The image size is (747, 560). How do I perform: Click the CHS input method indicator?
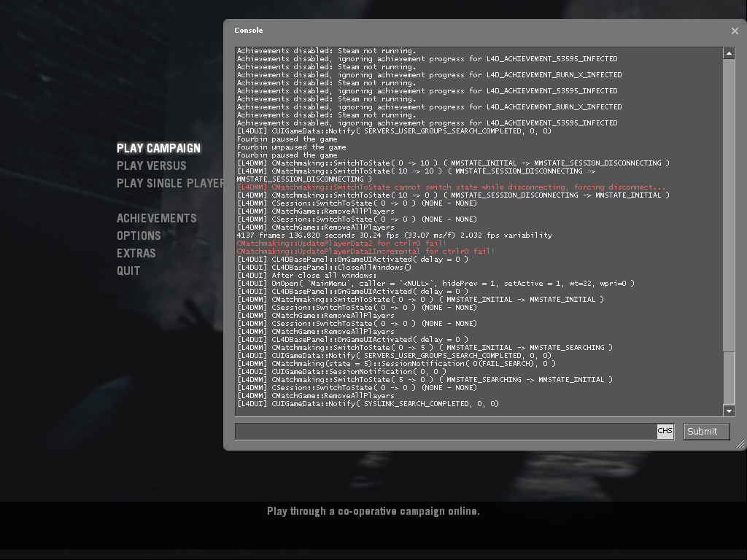point(665,431)
